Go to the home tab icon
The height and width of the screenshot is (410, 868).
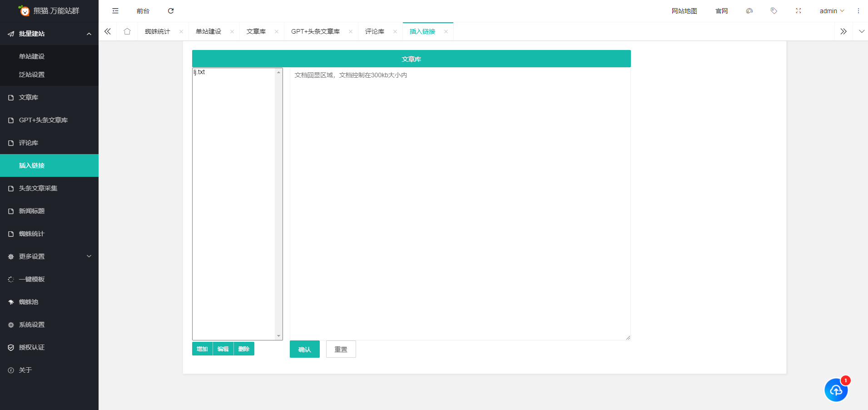[127, 31]
